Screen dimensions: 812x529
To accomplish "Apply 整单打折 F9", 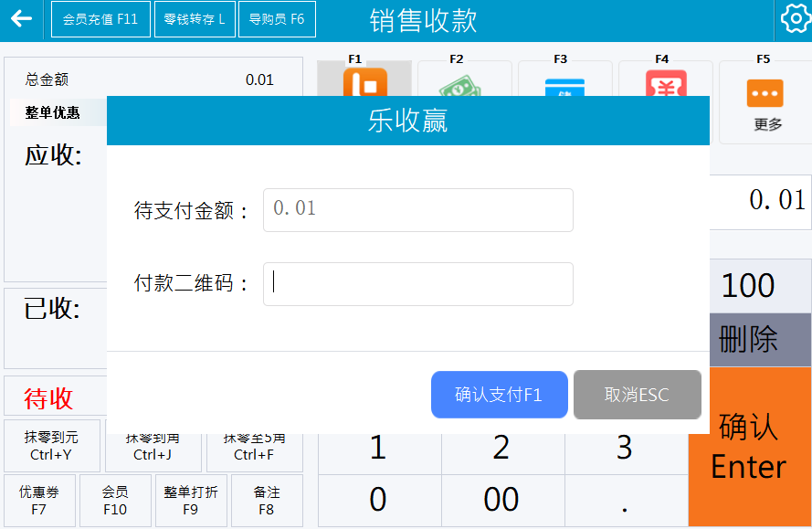I will (191, 501).
